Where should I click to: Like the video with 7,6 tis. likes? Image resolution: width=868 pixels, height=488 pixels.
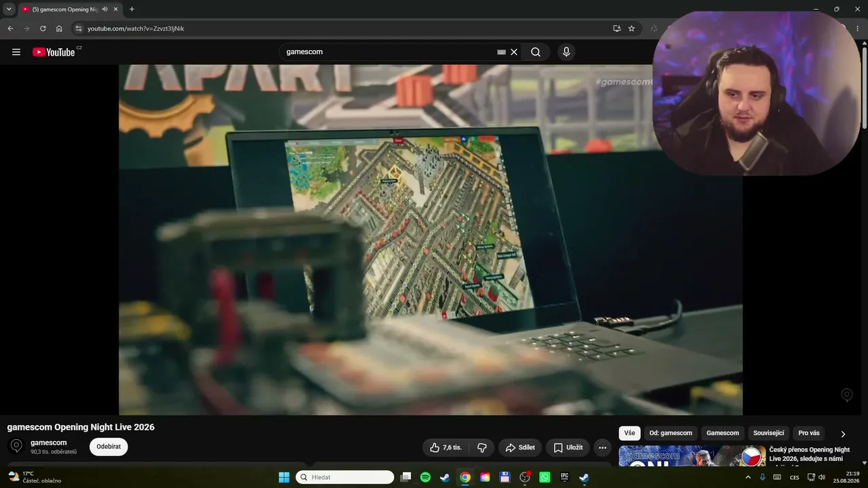446,447
